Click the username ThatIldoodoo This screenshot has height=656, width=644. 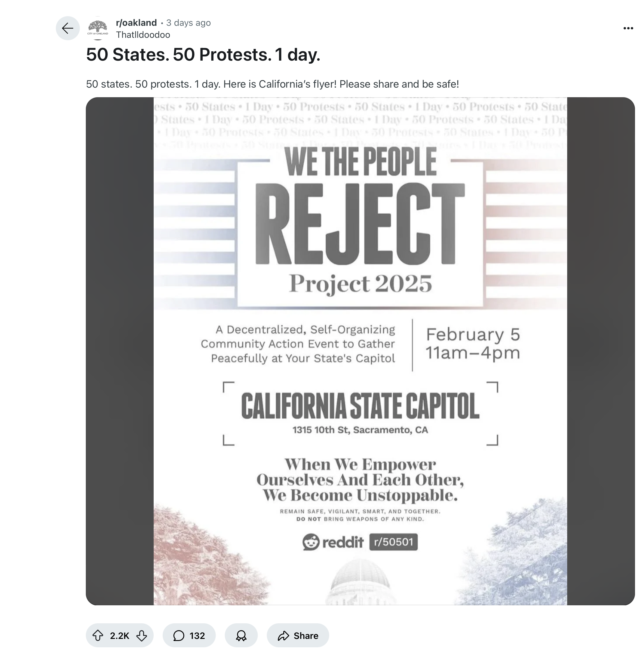tap(143, 35)
